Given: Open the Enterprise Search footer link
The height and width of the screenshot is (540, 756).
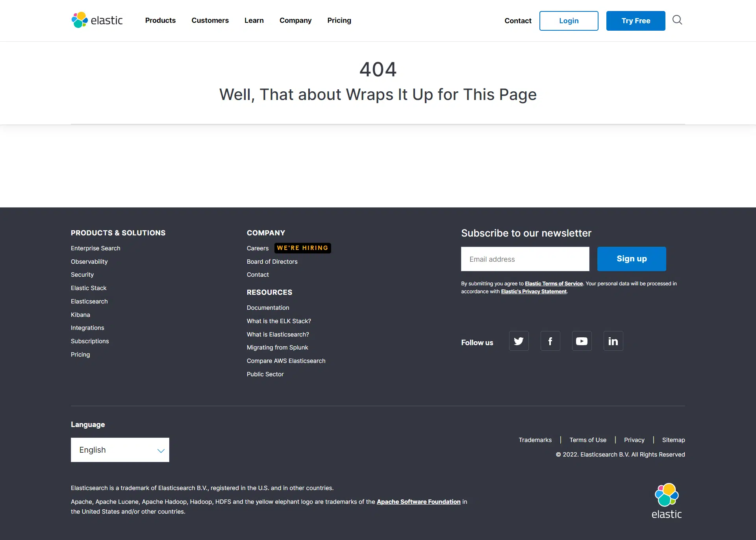Looking at the screenshot, I should [96, 248].
